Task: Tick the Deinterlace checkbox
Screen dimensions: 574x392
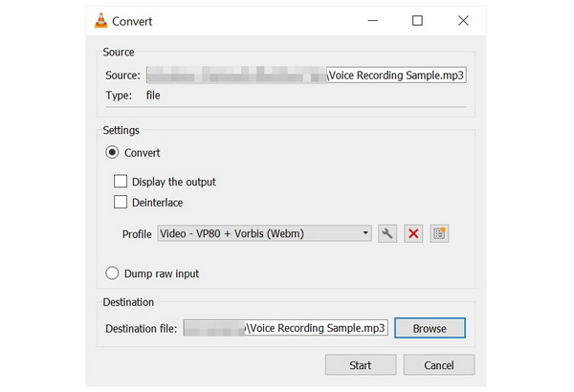Action: coord(121,202)
